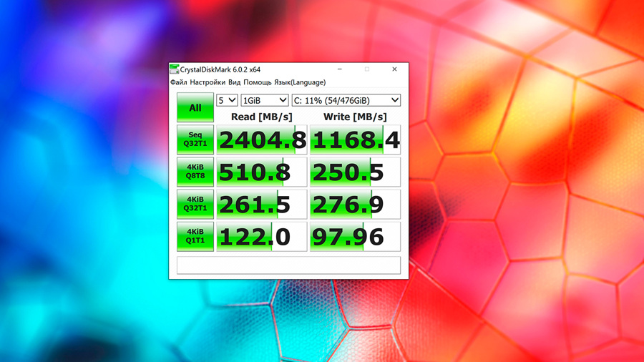This screenshot has width=644, height=362.
Task: Expand the test count dropdown showing 5
Action: coord(227,100)
